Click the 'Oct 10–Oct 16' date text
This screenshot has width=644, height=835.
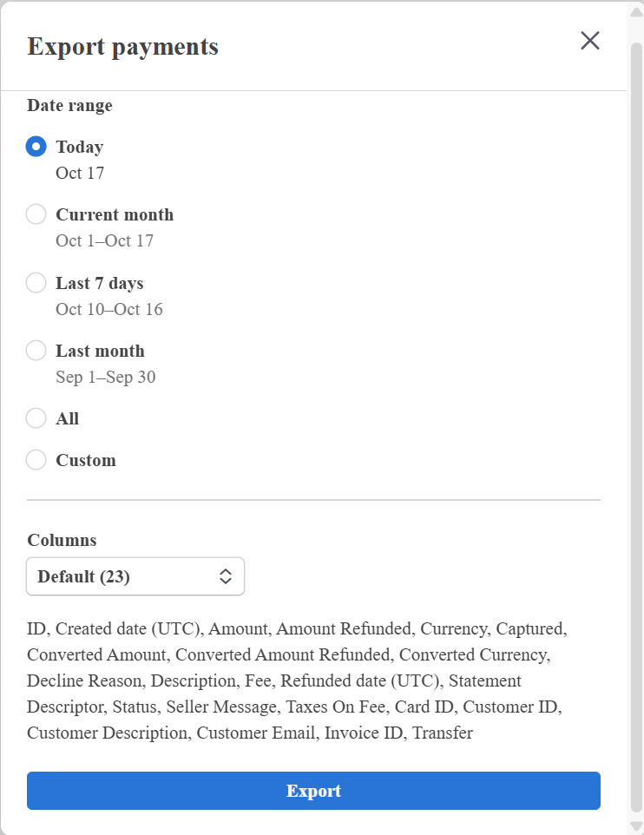109,309
